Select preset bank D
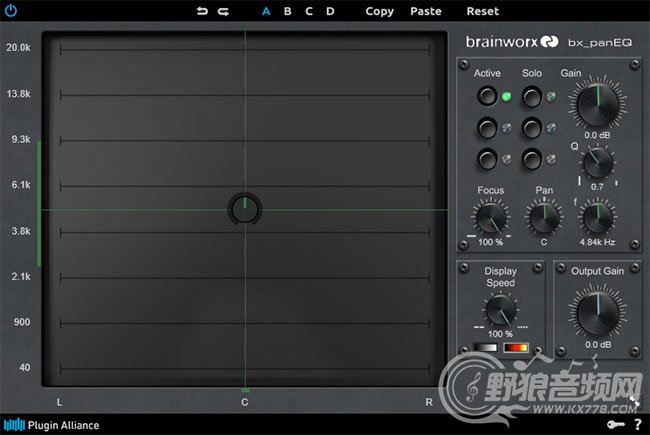The image size is (650, 435). pyautogui.click(x=330, y=11)
